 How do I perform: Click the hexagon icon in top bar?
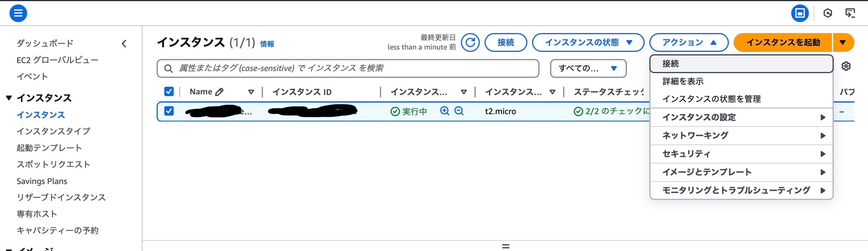pyautogui.click(x=828, y=13)
